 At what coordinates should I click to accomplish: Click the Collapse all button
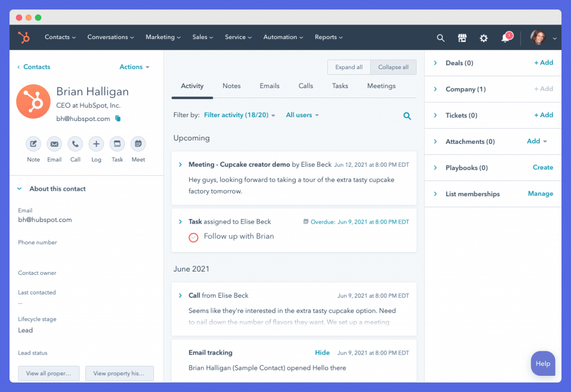point(393,67)
